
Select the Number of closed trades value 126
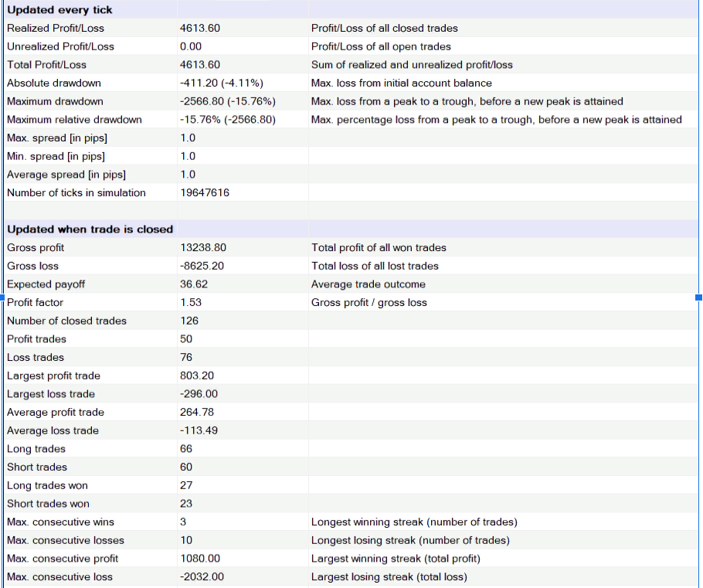[x=188, y=321]
